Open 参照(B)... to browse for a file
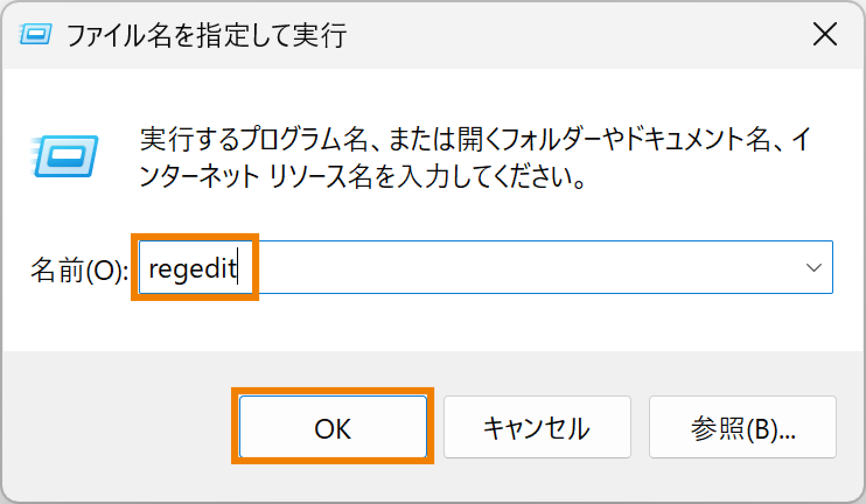 click(x=741, y=427)
